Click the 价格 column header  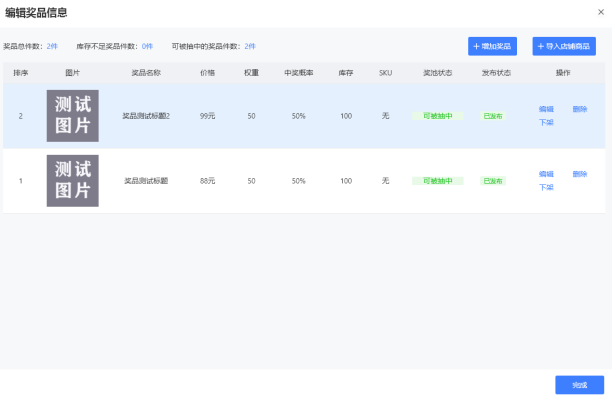[x=207, y=73]
